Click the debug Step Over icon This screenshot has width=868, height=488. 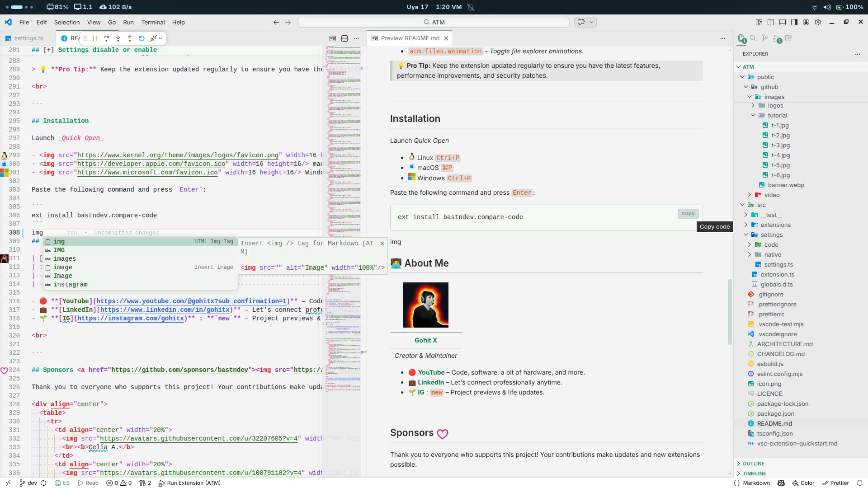pyautogui.click(x=106, y=38)
